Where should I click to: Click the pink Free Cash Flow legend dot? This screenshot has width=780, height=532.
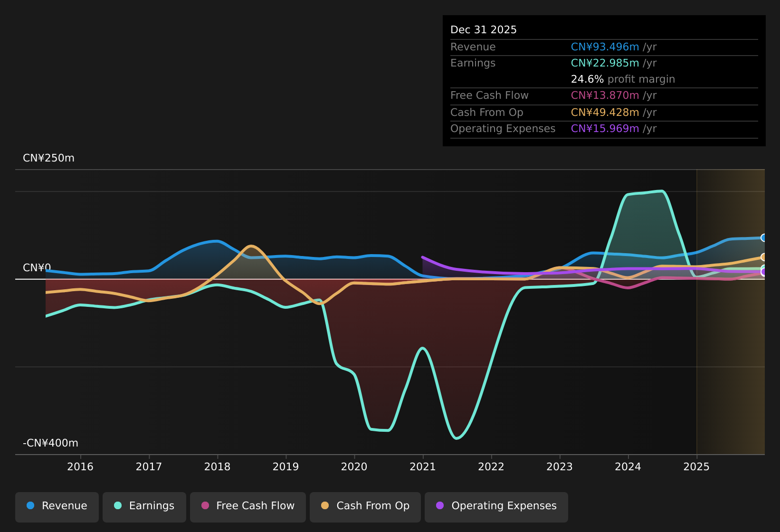tap(204, 506)
